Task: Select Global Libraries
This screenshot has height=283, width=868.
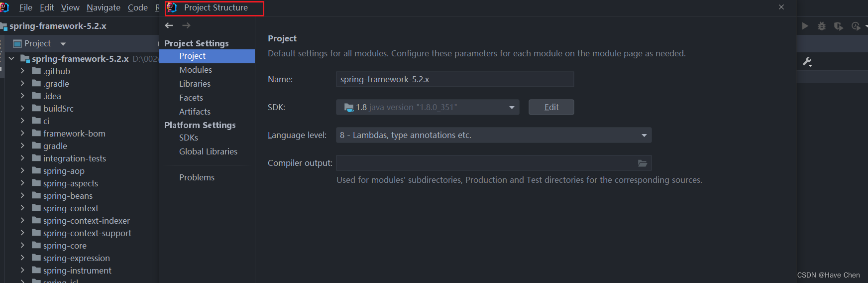Action: (x=207, y=151)
